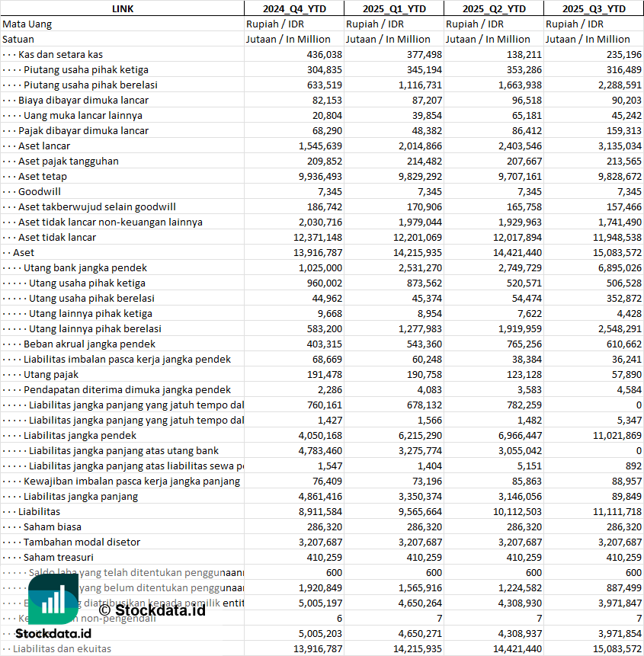
Task: Click Beban akrual jangka pendek label
Action: click(x=89, y=344)
